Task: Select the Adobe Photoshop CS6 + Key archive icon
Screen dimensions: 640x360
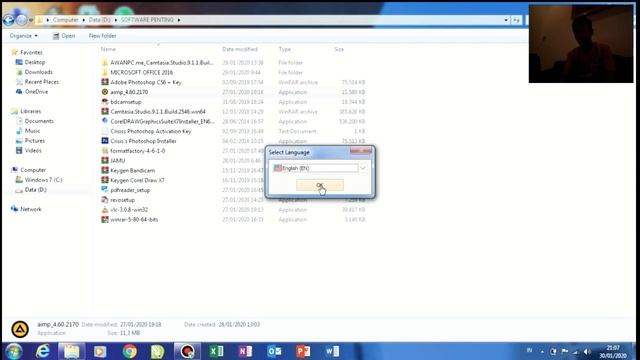Action: pos(105,82)
